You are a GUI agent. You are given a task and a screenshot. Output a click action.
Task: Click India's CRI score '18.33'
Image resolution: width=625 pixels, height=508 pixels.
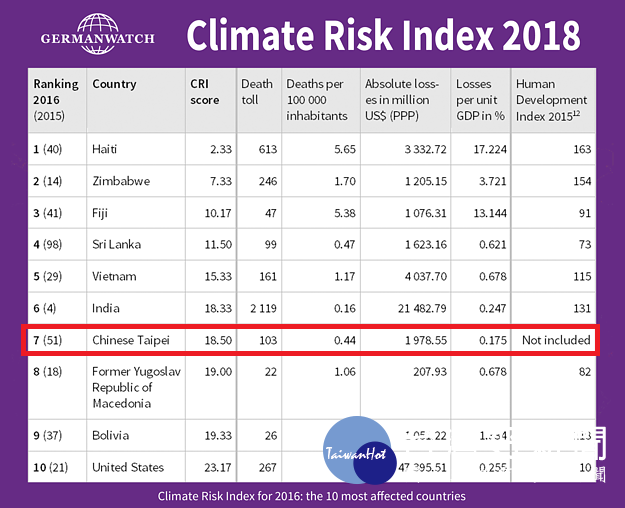pos(218,308)
